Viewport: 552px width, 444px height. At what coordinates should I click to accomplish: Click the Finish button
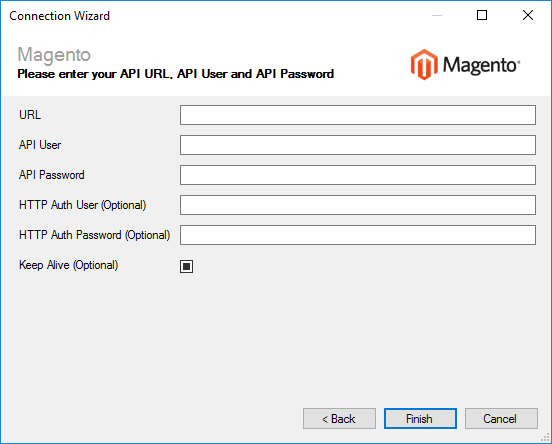coord(420,419)
